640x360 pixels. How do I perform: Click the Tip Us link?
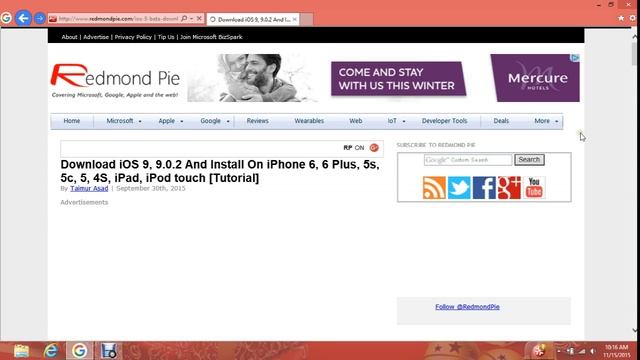[166, 37]
